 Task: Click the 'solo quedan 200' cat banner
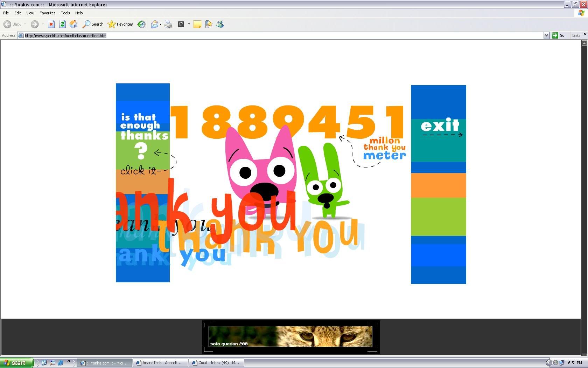point(290,337)
